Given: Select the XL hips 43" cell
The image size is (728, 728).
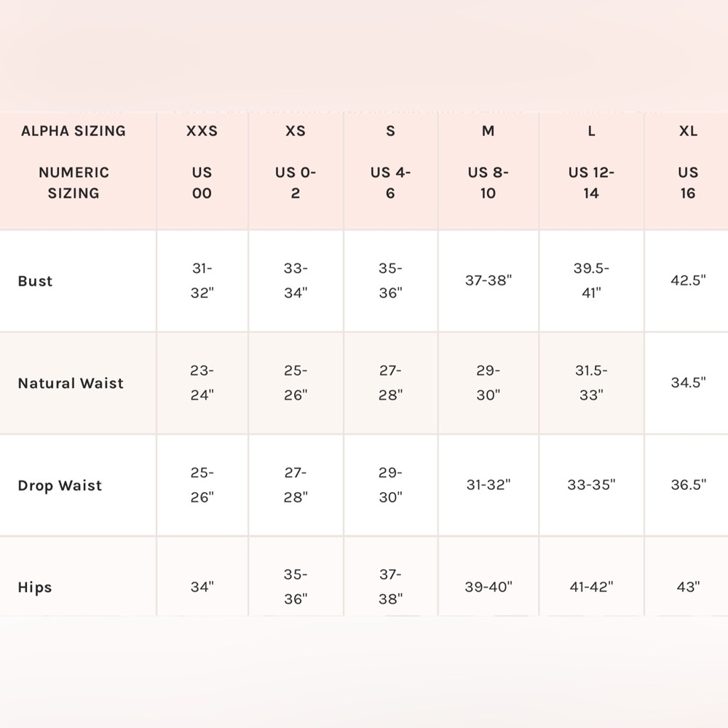Looking at the screenshot, I should (687, 577).
